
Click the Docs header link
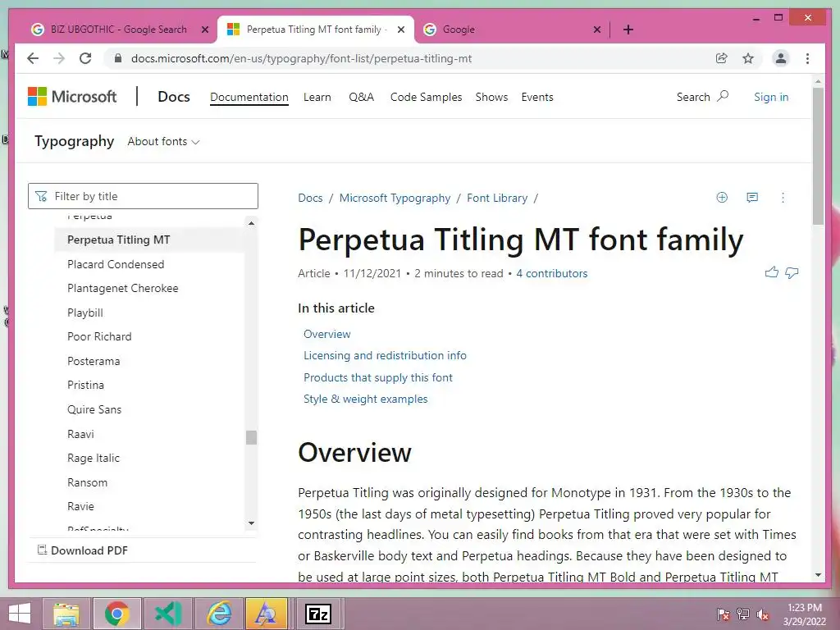(174, 97)
